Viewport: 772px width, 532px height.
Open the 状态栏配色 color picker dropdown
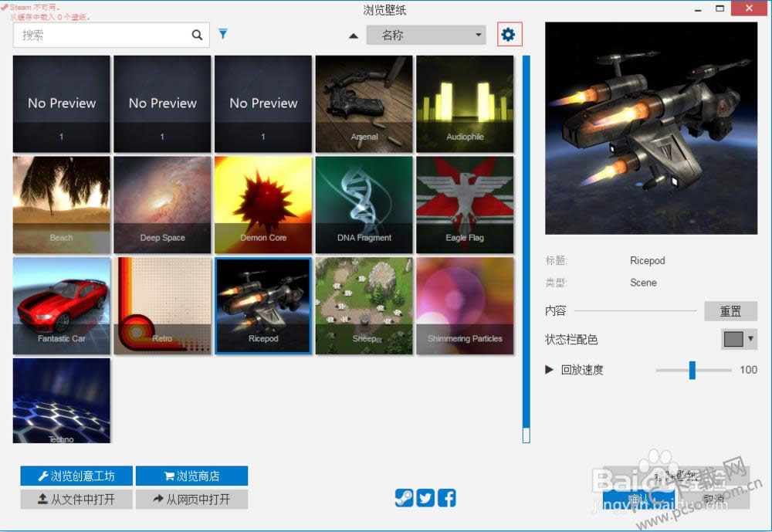point(738,339)
